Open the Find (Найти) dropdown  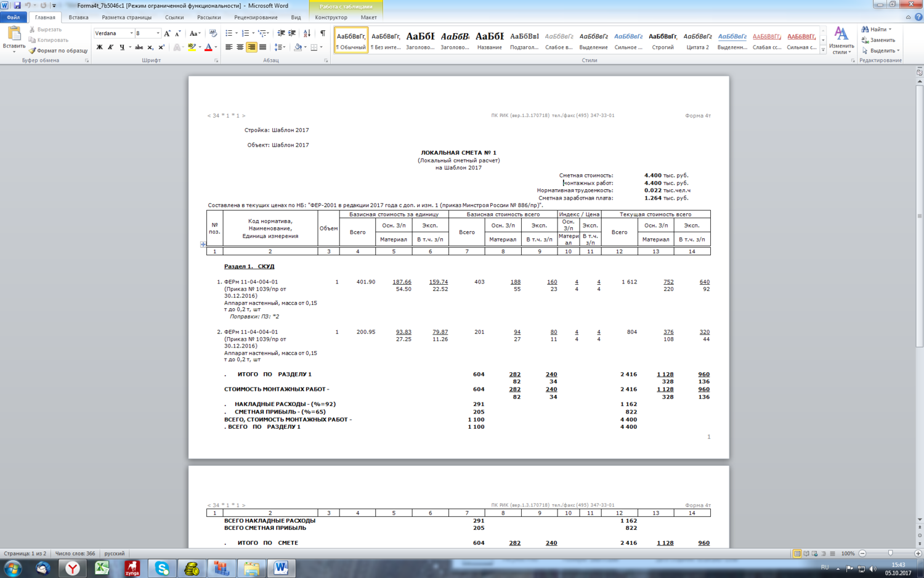(890, 30)
